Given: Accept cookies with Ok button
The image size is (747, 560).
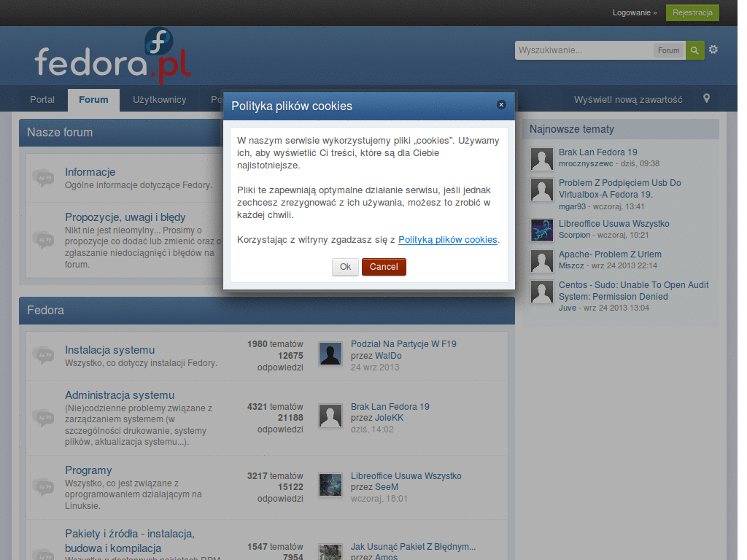Looking at the screenshot, I should 345,267.
